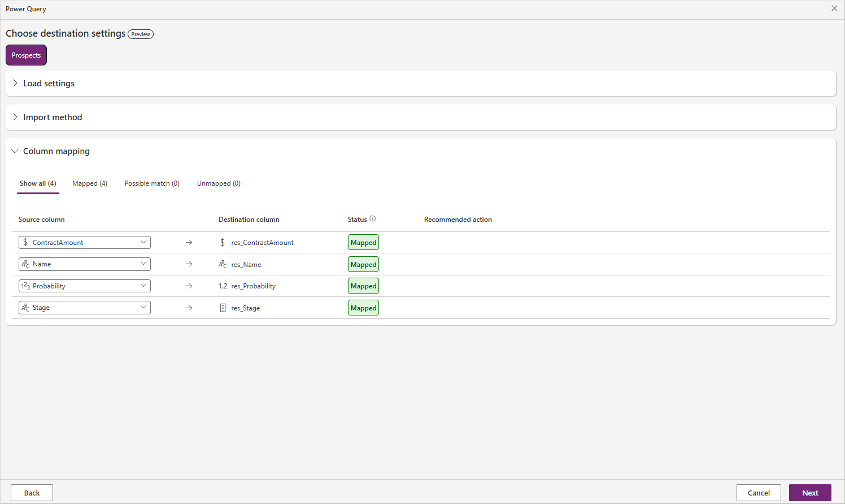Click text type icon beside res_Name
The image size is (845, 504).
pos(223,264)
